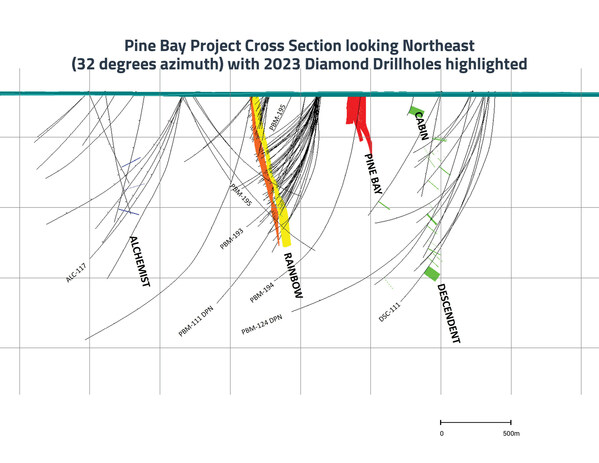Click the upper PBM-195 label near surface

pyautogui.click(x=277, y=117)
